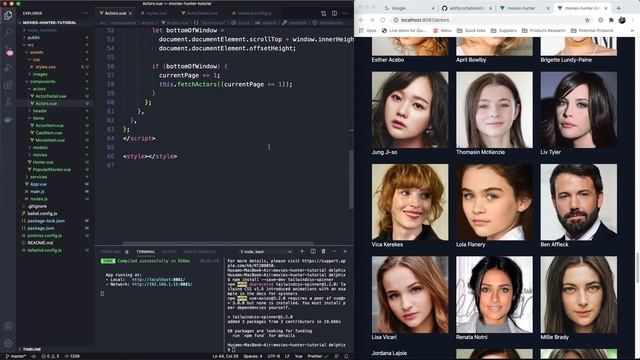The height and width of the screenshot is (360, 640).
Task: Click the split editor icon
Action: [334, 13]
